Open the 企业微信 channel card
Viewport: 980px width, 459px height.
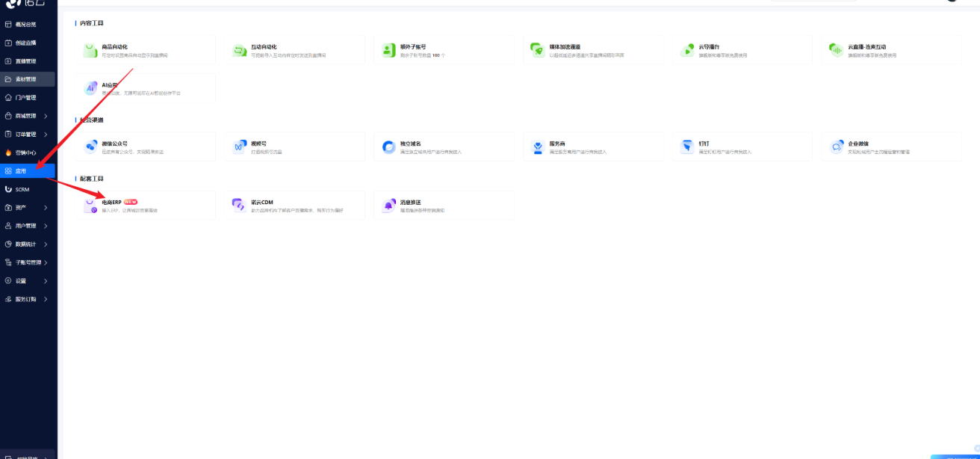point(891,147)
